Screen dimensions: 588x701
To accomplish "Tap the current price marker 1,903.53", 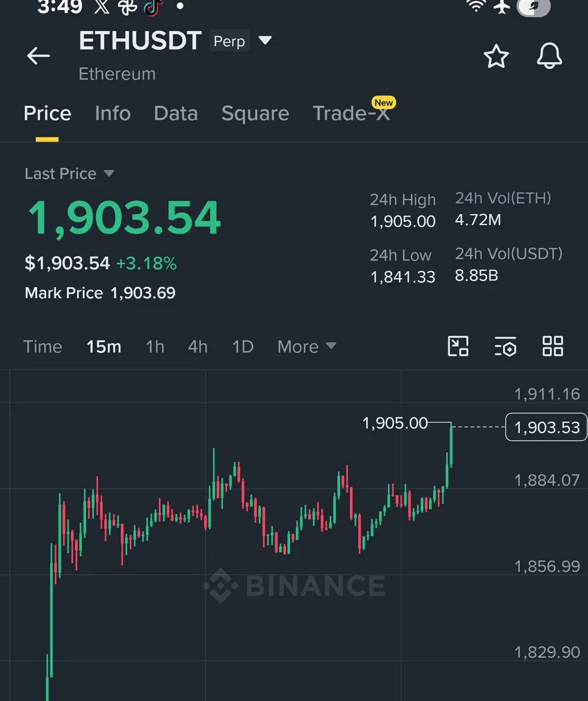I will (x=546, y=427).
